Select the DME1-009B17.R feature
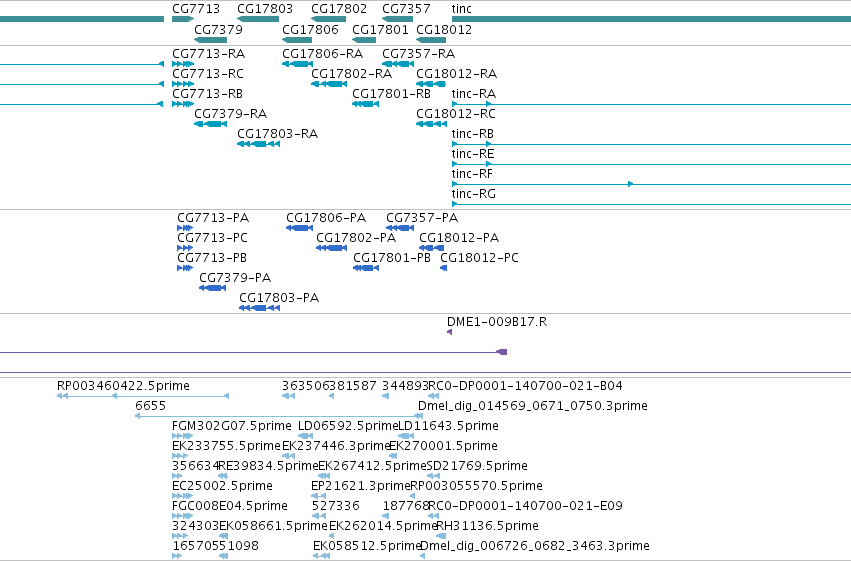851x561 pixels. pyautogui.click(x=449, y=332)
